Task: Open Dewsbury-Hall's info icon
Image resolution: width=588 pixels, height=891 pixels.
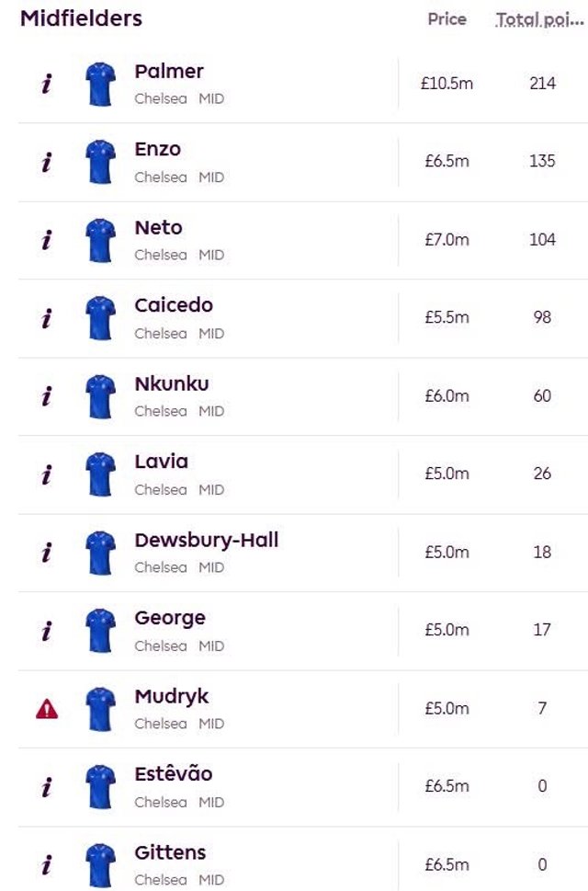Action: pos(47,553)
